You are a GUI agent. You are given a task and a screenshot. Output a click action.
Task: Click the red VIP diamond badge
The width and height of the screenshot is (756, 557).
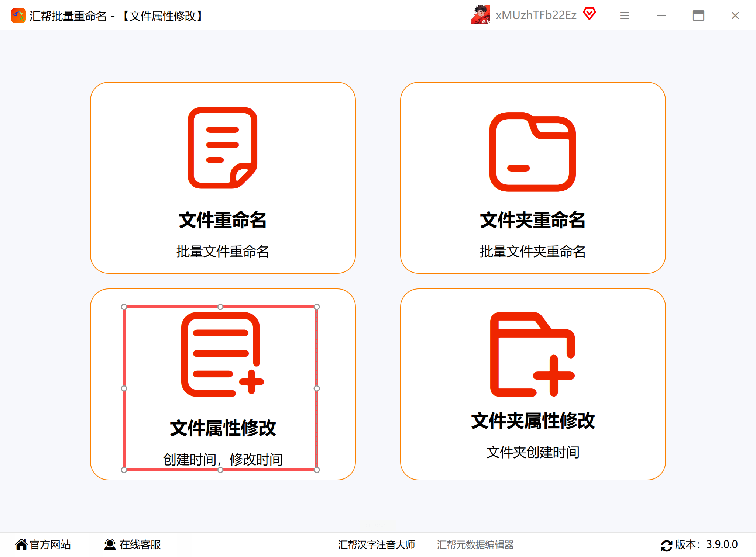(590, 14)
